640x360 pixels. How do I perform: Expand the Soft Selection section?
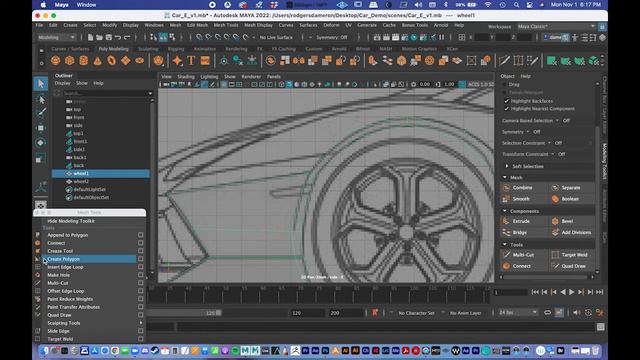coord(507,166)
